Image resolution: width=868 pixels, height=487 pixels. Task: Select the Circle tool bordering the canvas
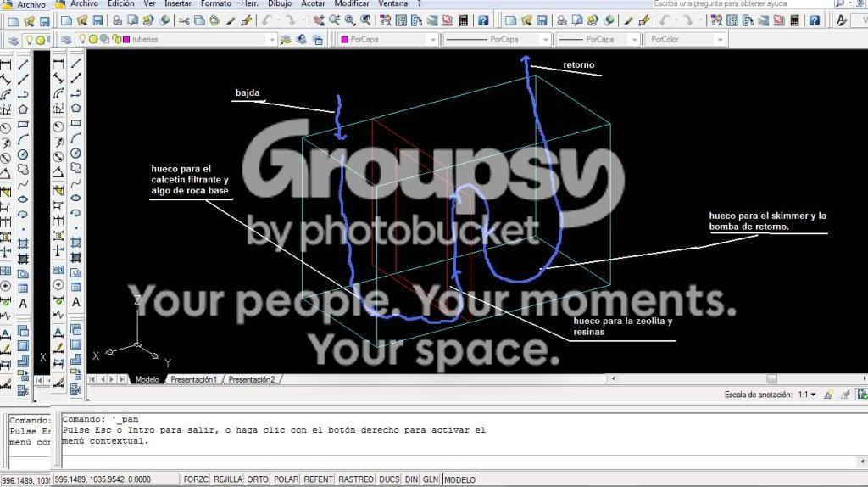(x=75, y=153)
